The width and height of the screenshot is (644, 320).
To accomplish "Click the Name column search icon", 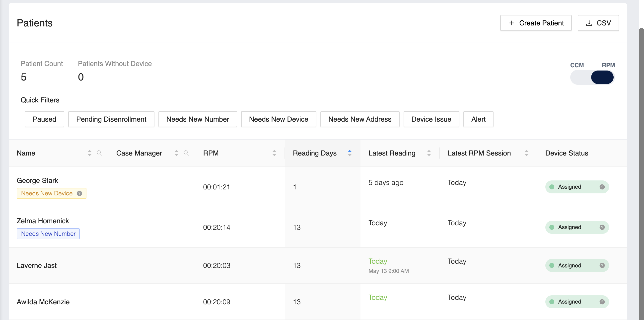I will (99, 153).
